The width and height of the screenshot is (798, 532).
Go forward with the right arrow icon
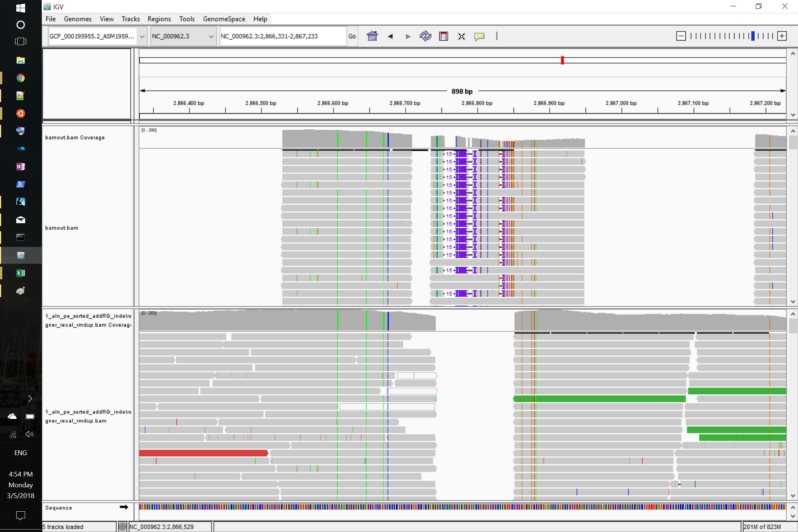tap(407, 36)
